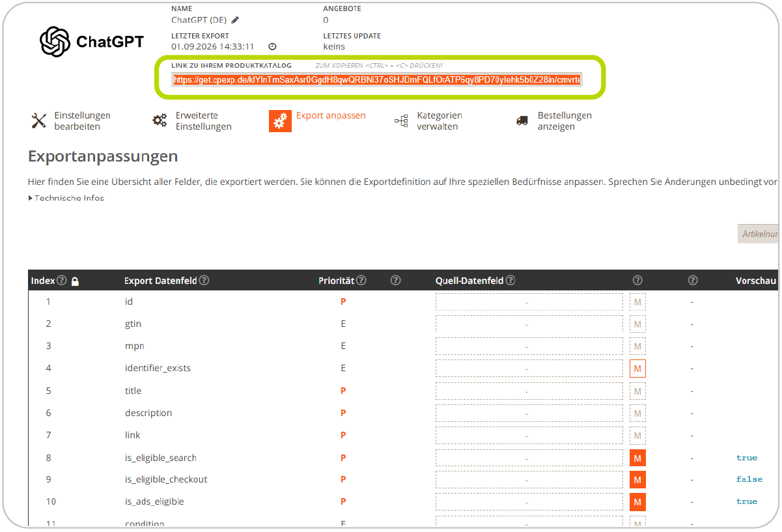The width and height of the screenshot is (782, 532).
Task: Click the standalone help icon after Priorität column
Action: pyautogui.click(x=395, y=281)
